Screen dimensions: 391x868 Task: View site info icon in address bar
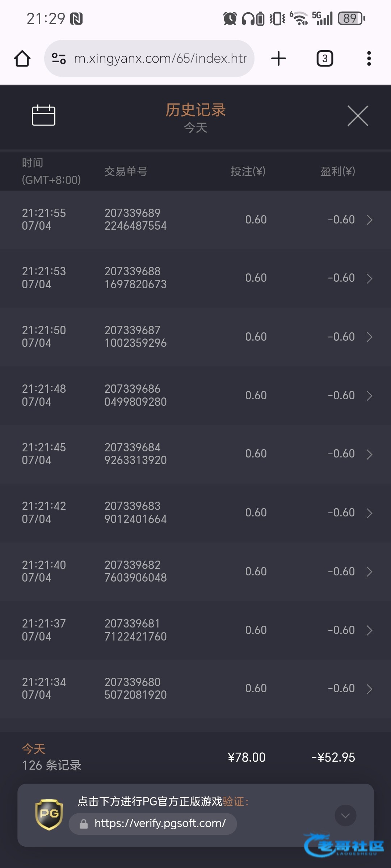tap(59, 58)
